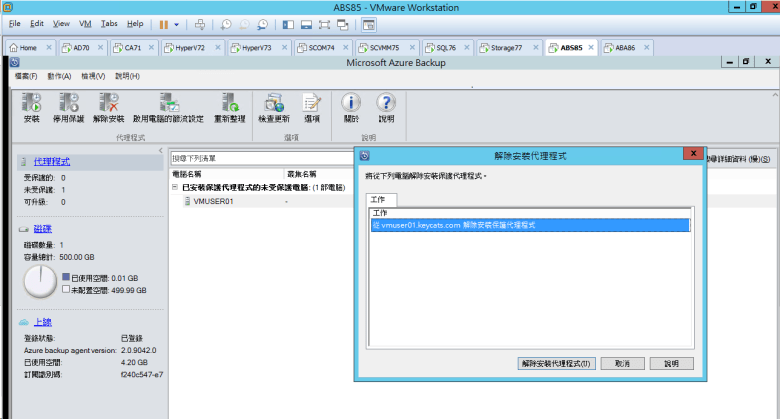This screenshot has width=780, height=419.
Task: Click the 關於 (About) info icon
Action: click(x=351, y=103)
